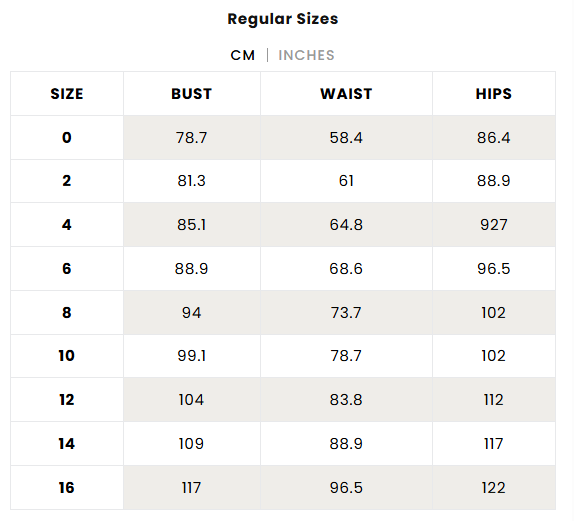This screenshot has width=574, height=521.
Task: Select the size 4 row label
Action: (x=67, y=224)
